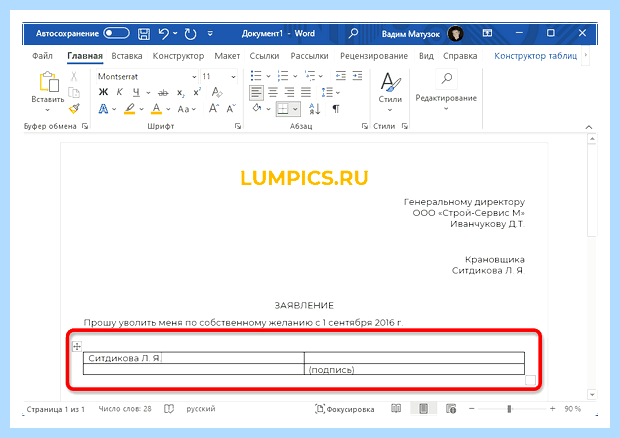Screen dimensions: 620x438
Task: Open Конструктор таблиц tab
Action: (535, 56)
